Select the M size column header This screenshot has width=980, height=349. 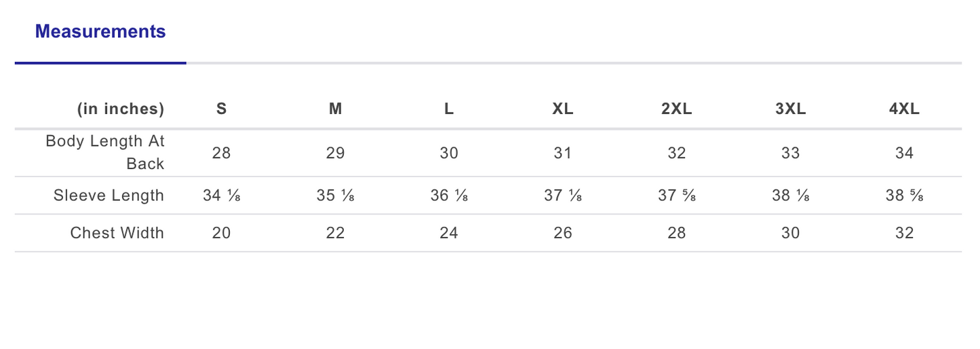click(x=335, y=109)
